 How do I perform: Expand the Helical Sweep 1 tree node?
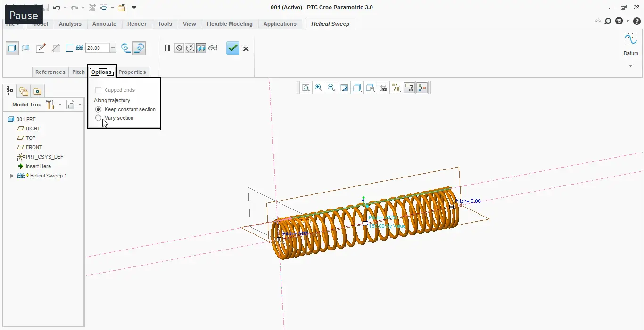tap(12, 176)
